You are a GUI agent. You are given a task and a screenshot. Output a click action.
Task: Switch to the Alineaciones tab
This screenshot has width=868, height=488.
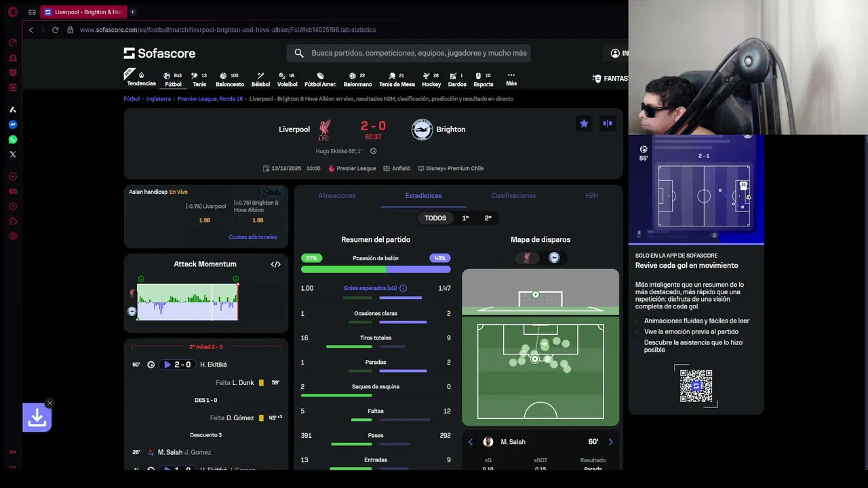point(337,196)
